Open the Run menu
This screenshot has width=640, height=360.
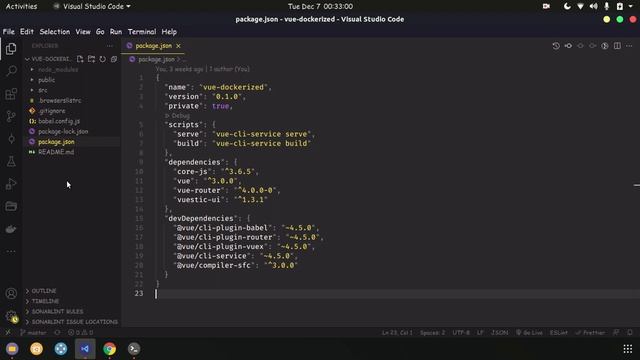(116, 32)
